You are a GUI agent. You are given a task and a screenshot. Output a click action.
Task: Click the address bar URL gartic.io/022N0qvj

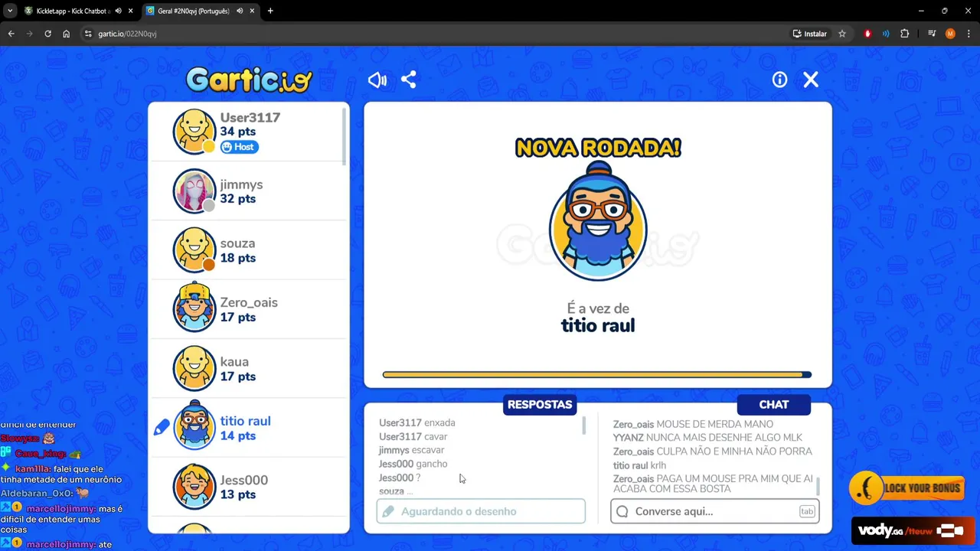(x=127, y=34)
